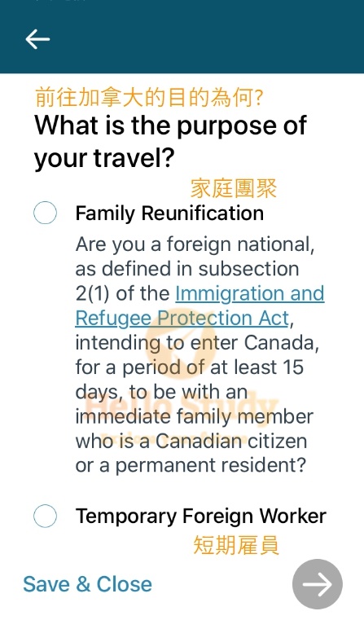The image size is (364, 620).
Task: Open the 'Immigration and' link text
Action: 250,293
